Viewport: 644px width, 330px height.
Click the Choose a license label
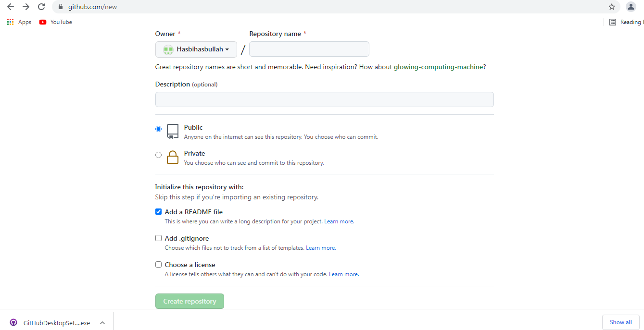190,265
